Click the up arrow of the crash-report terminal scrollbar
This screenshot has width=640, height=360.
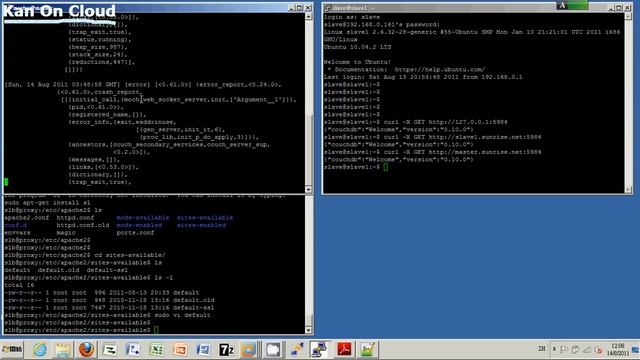click(x=308, y=17)
